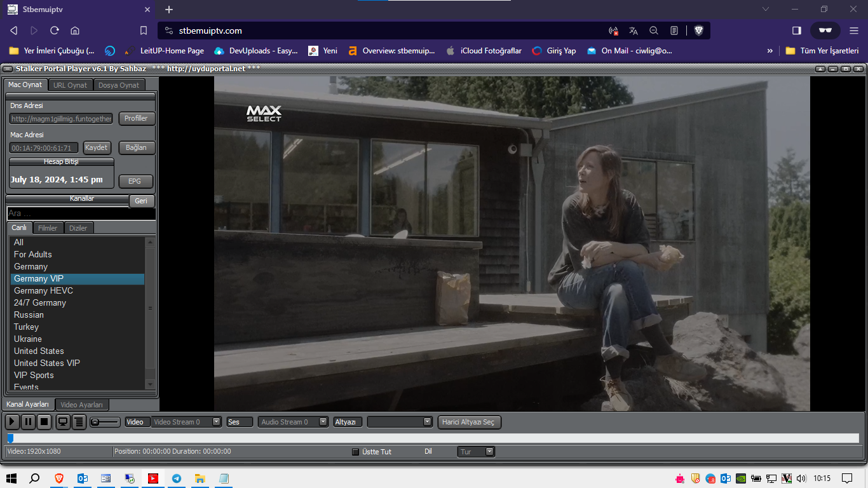The height and width of the screenshot is (488, 868).
Task: Open the Tüm Yer İşaretleri folder
Action: pos(822,51)
